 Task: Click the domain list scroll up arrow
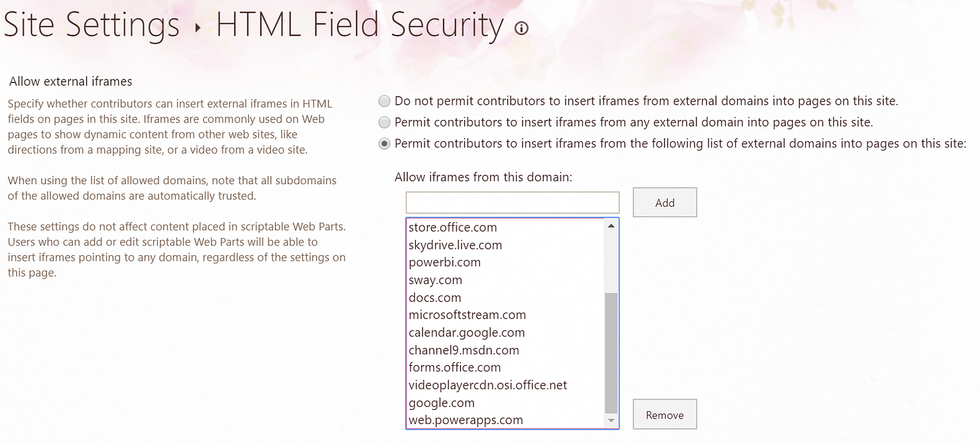(x=611, y=226)
